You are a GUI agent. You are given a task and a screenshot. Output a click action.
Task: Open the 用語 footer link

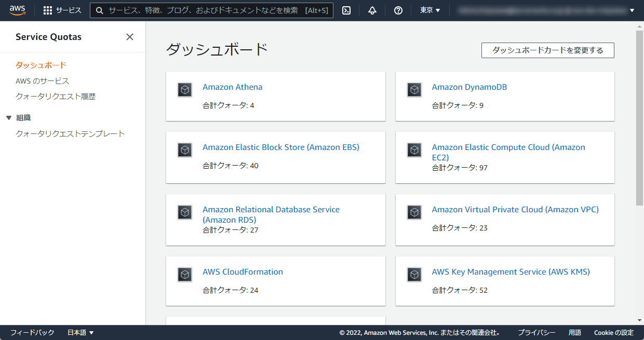pos(575,333)
